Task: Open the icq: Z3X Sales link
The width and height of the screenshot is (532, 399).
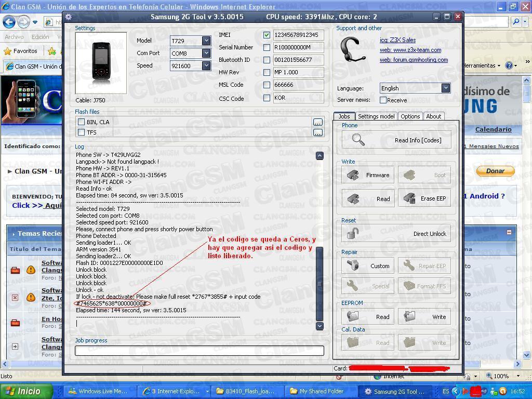Action: click(x=397, y=40)
